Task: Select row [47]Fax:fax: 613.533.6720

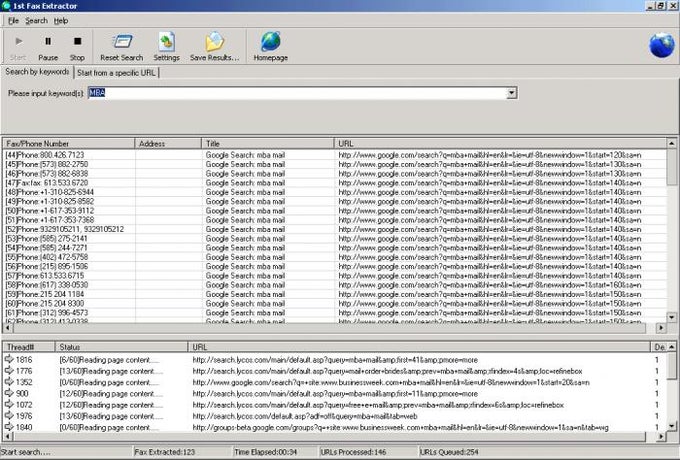Action: coord(335,183)
